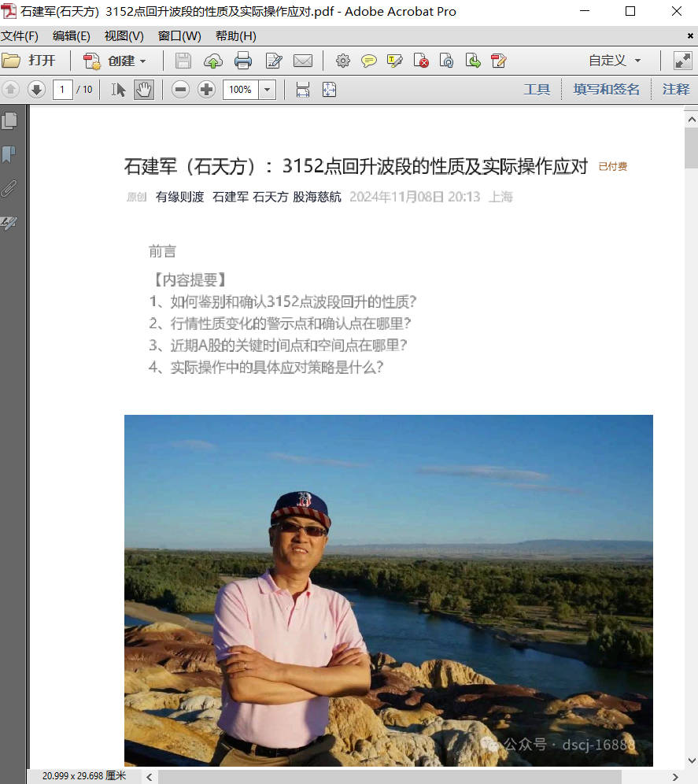Go to next page down arrow
The height and width of the screenshot is (784, 698).
36,90
